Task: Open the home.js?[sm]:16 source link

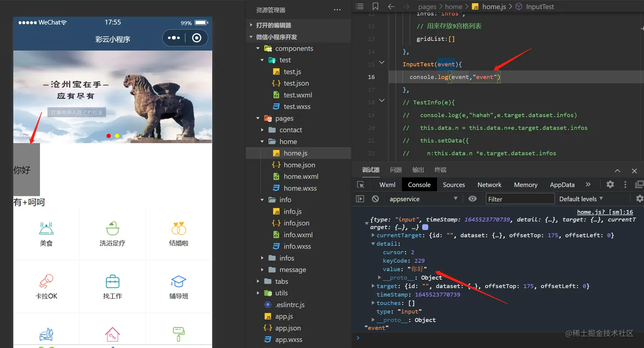Action: click(605, 212)
